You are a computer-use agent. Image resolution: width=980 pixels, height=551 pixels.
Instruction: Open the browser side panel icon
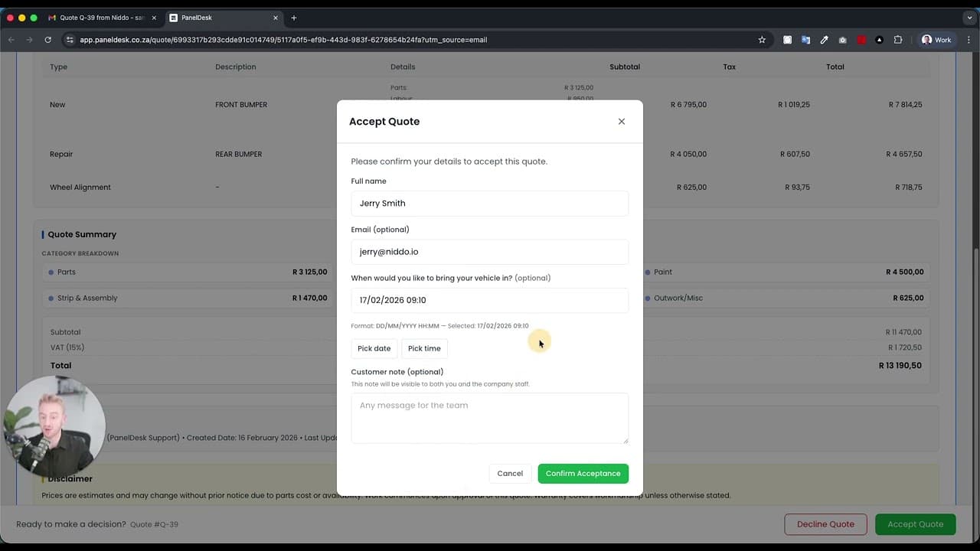897,40
